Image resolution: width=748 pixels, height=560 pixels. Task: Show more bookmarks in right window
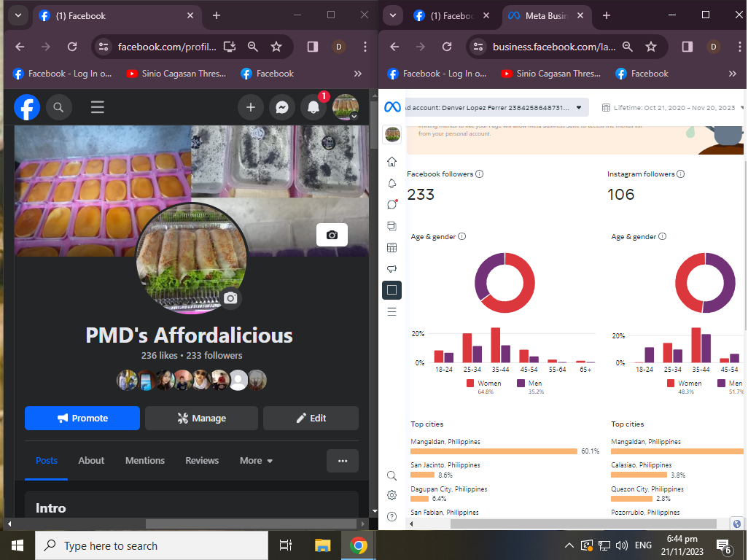(x=733, y=74)
